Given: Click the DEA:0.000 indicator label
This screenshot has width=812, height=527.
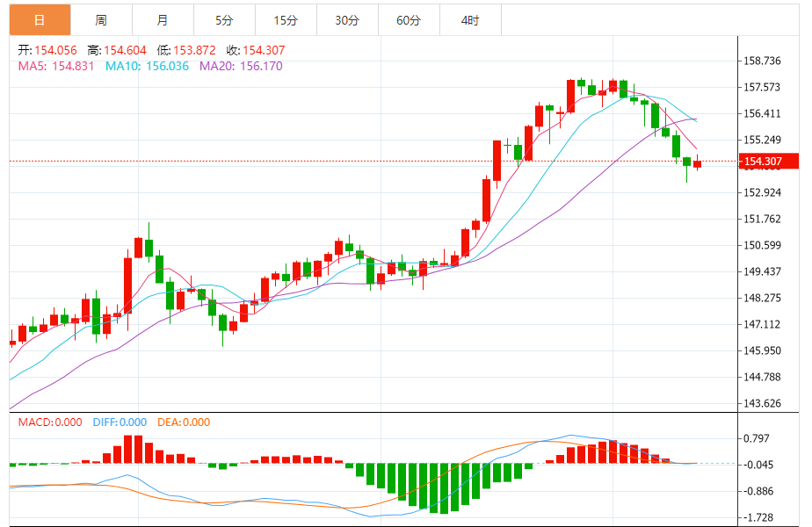Looking at the screenshot, I should click(184, 422).
